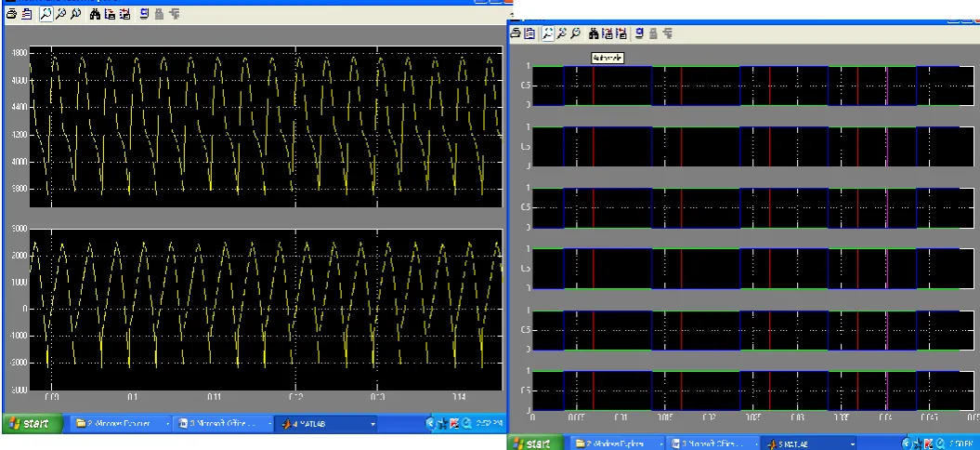
Task: Click upper waveform plot in left scope
Action: click(266, 126)
